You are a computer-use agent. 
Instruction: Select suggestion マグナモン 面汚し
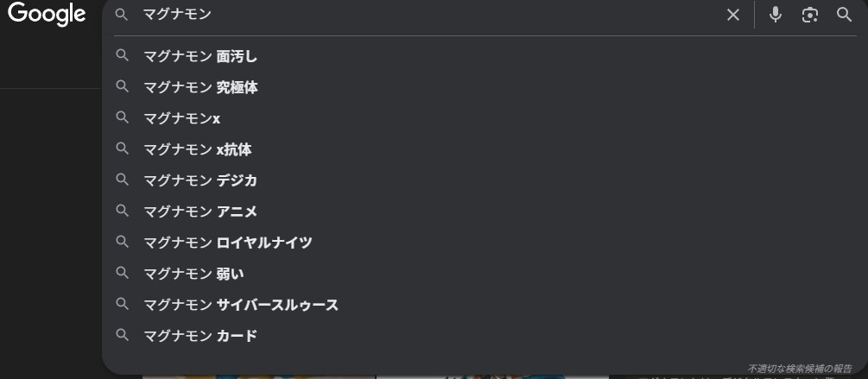tap(200, 56)
